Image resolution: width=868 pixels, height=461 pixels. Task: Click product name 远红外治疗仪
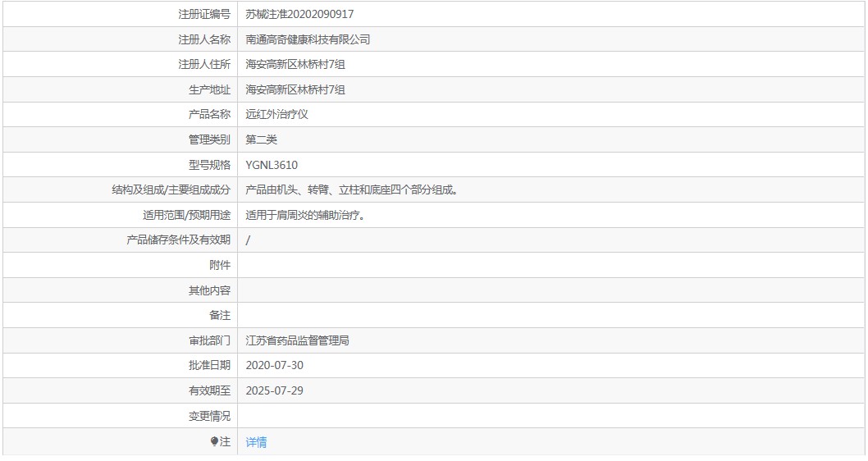point(276,115)
